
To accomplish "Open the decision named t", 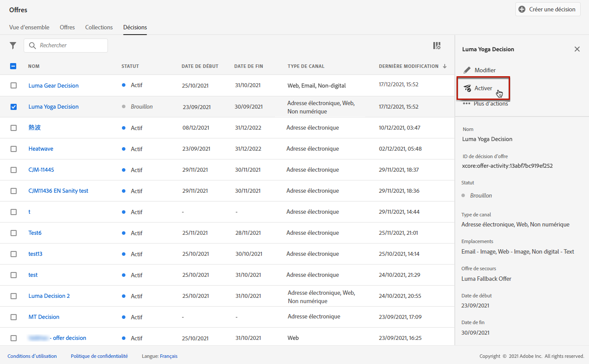I will pyautogui.click(x=29, y=212).
